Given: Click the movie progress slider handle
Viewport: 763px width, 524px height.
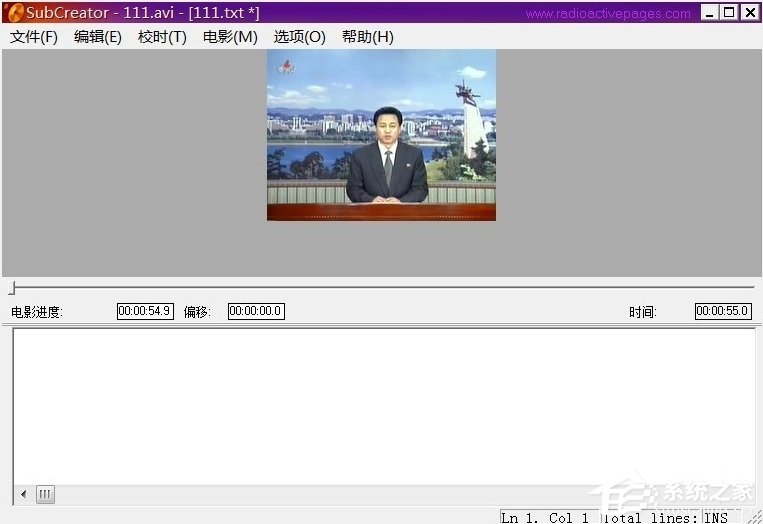Looking at the screenshot, I should click(x=12, y=288).
